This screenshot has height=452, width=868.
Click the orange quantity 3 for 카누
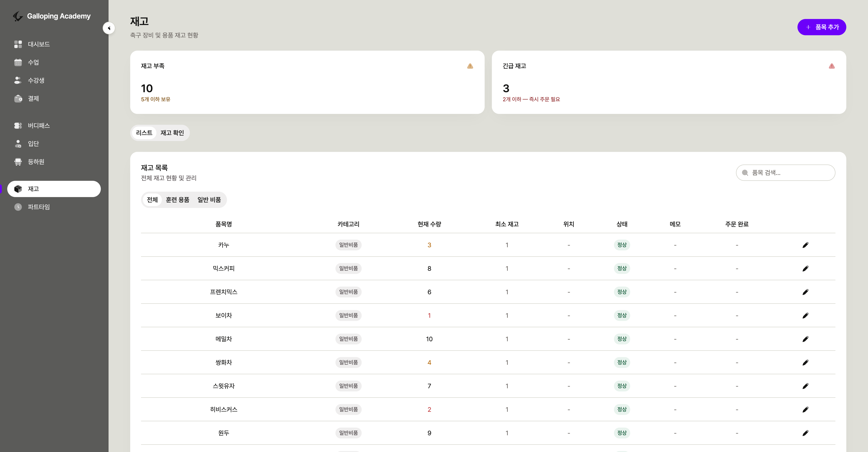pyautogui.click(x=429, y=245)
